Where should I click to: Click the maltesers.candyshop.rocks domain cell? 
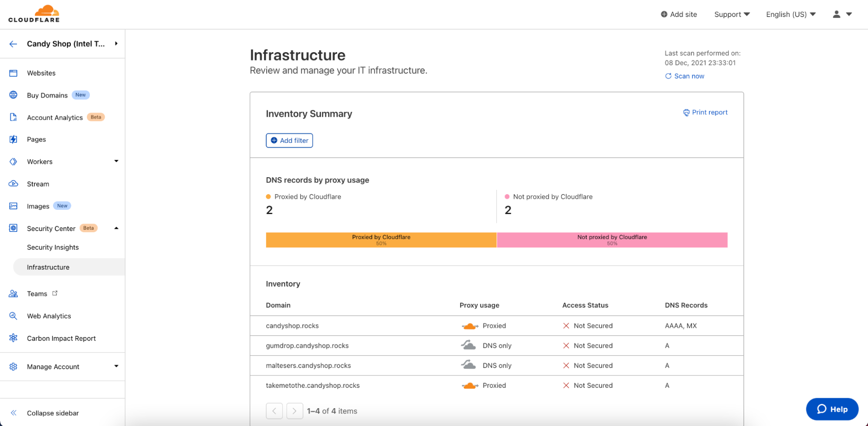308,366
